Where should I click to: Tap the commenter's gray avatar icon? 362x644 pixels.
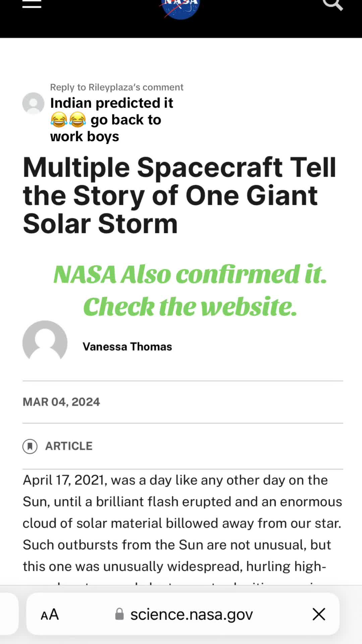[x=33, y=103]
